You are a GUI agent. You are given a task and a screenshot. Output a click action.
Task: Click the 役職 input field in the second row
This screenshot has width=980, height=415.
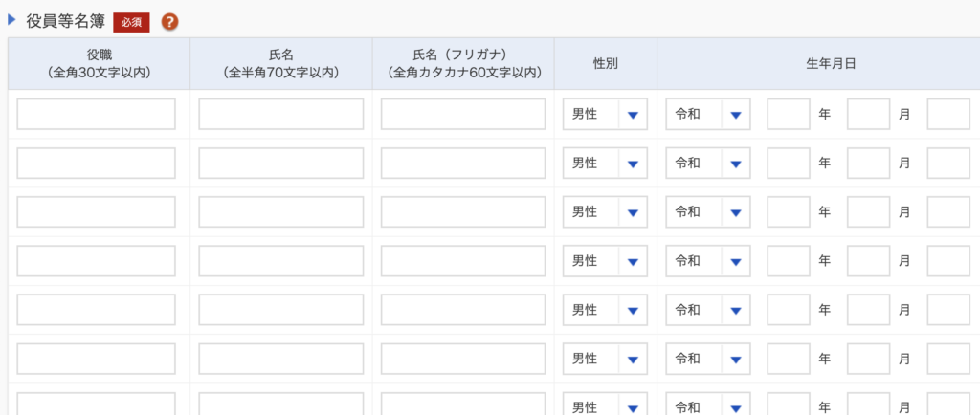point(97,163)
